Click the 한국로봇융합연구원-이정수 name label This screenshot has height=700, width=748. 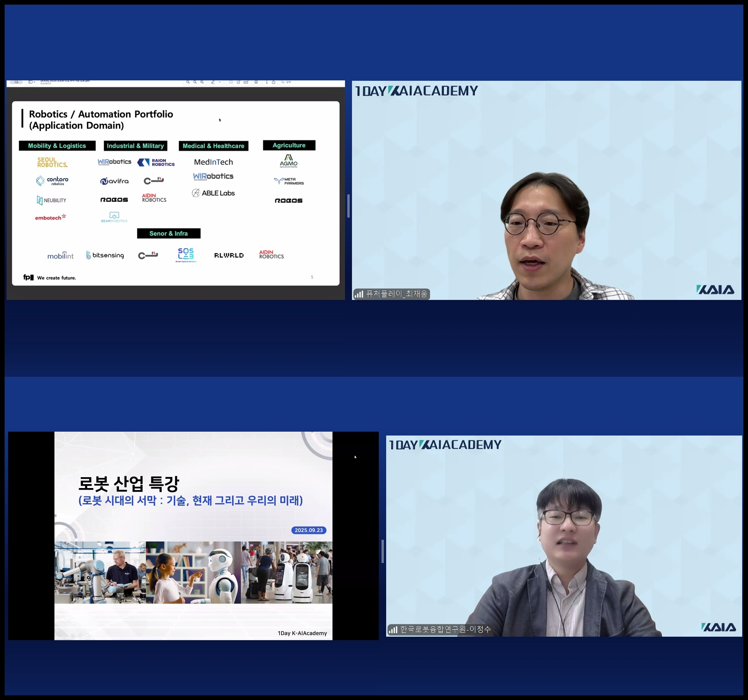[445, 629]
